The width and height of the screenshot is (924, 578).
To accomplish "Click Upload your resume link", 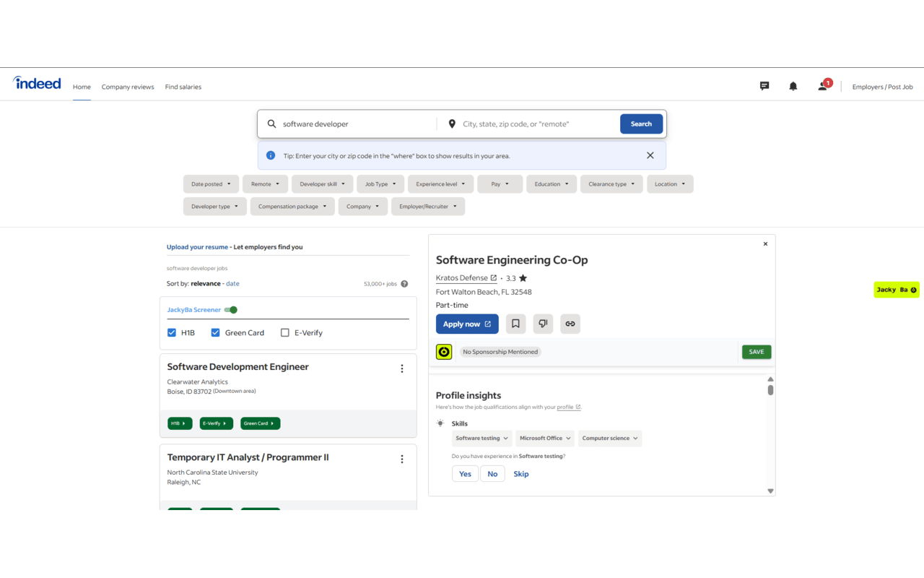I will point(197,247).
